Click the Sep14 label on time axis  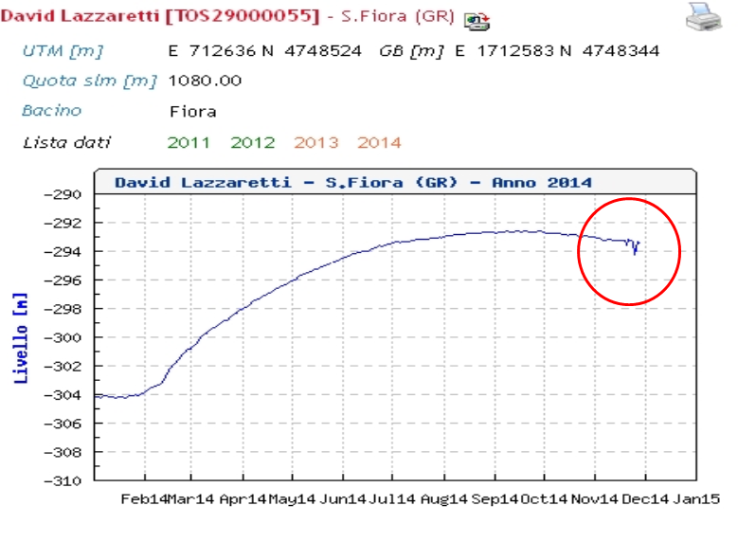point(495,498)
